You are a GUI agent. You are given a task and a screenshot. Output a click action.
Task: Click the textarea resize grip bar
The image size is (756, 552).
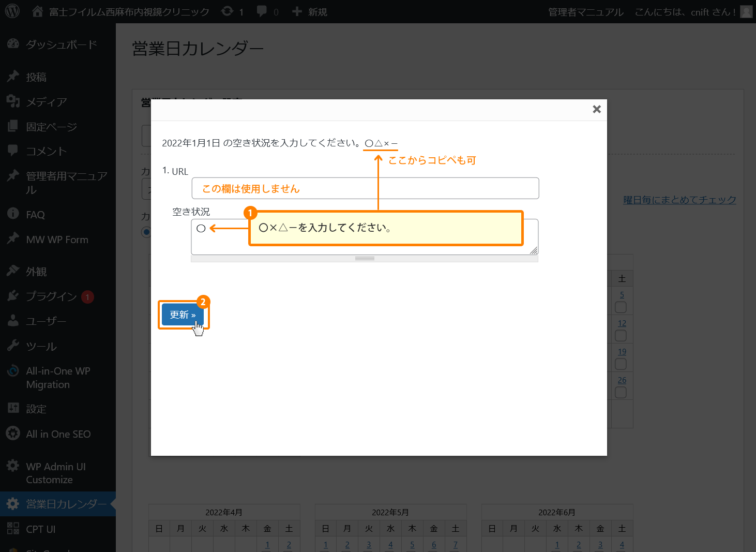(365, 258)
